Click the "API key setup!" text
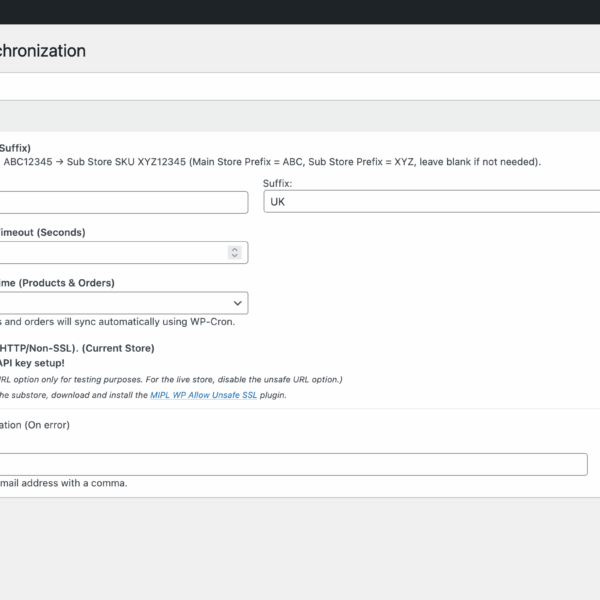This screenshot has width=600, height=600. point(32,363)
